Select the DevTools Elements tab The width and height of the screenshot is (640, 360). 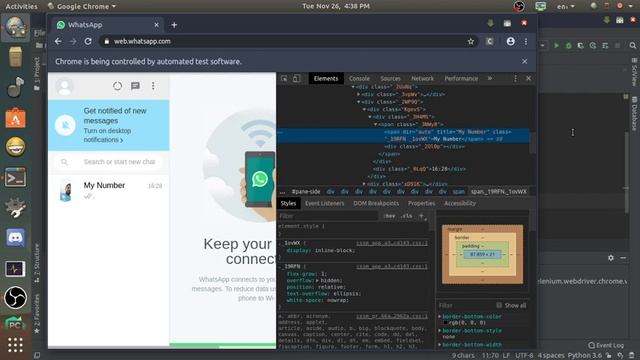[x=326, y=78]
